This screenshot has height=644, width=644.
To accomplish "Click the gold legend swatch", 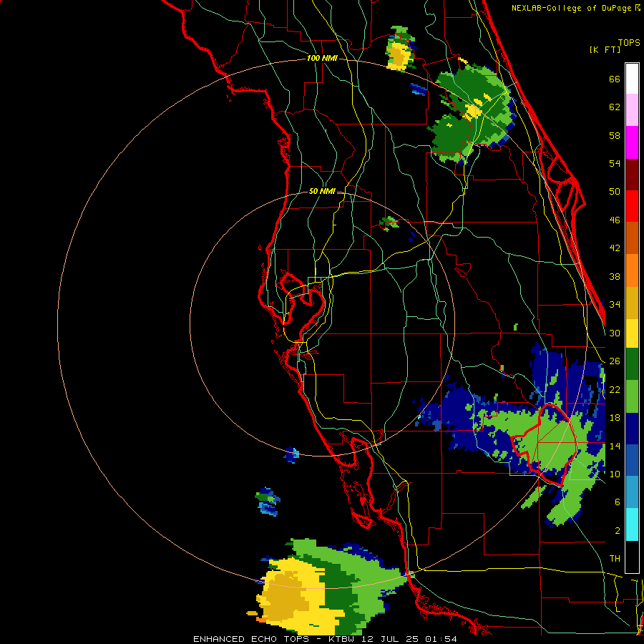I will (632, 303).
